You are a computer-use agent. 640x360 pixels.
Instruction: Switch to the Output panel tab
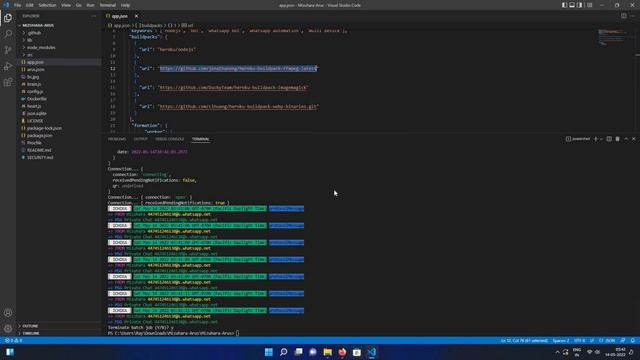point(140,139)
